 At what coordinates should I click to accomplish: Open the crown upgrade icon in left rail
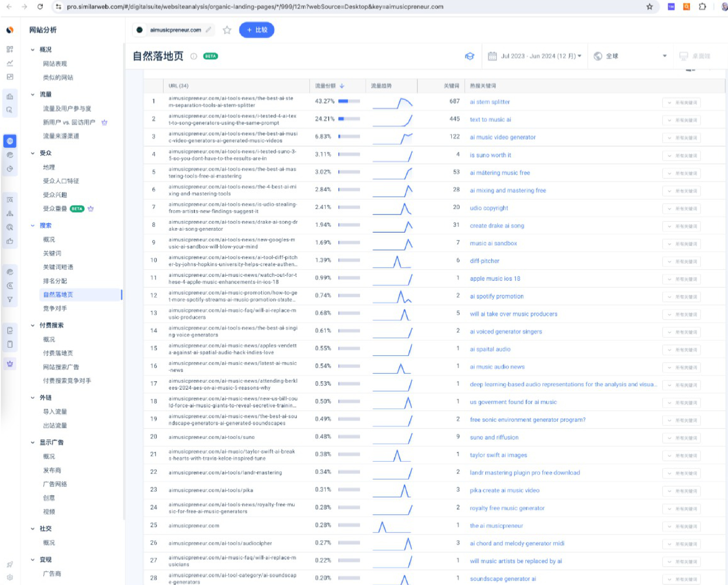[x=10, y=364]
